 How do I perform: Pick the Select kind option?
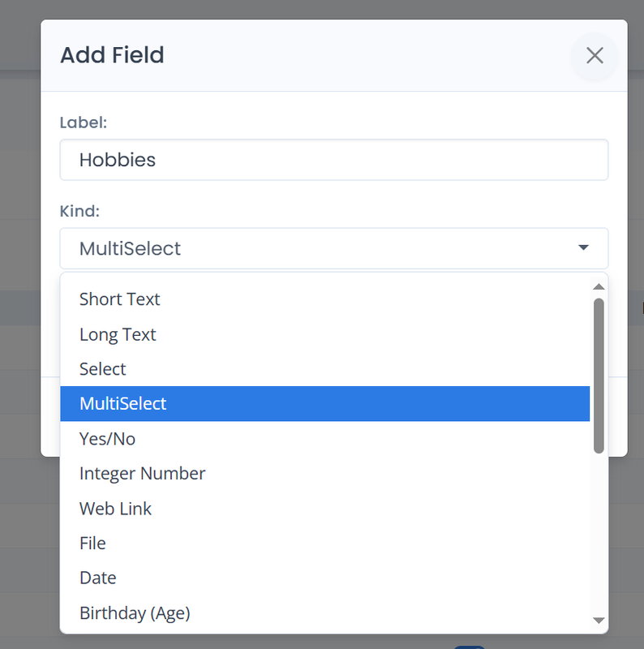pyautogui.click(x=103, y=369)
